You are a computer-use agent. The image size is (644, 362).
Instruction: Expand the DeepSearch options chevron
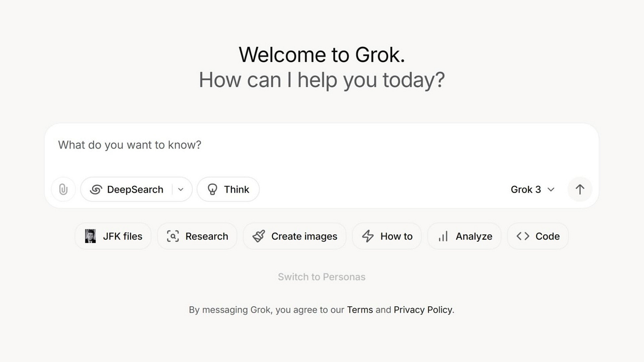(181, 189)
